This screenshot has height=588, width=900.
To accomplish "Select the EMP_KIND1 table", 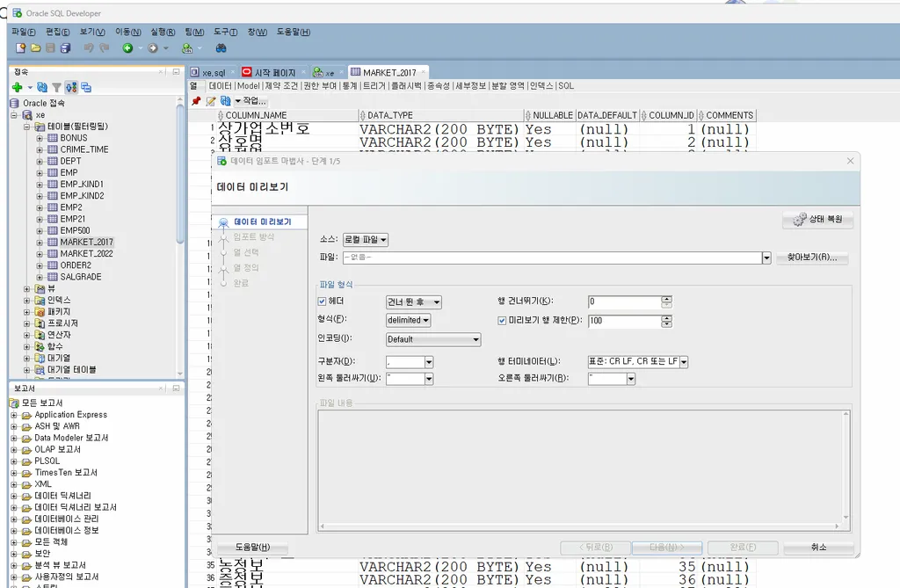I will (x=82, y=185).
